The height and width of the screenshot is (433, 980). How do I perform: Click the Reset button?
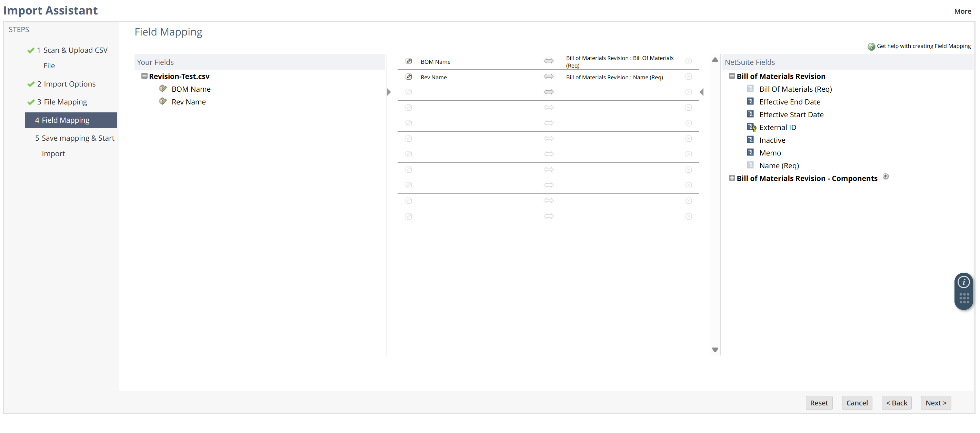click(x=819, y=403)
